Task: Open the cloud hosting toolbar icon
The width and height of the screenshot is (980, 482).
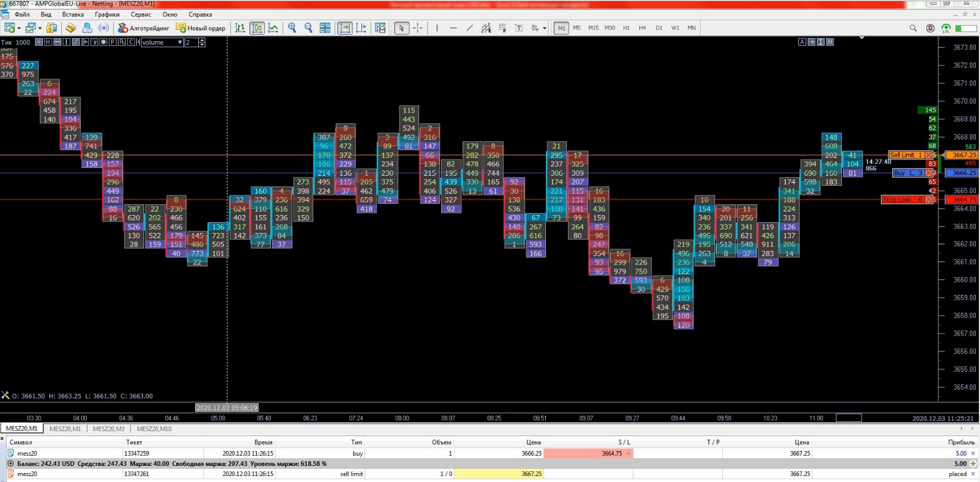Action: tap(88, 28)
